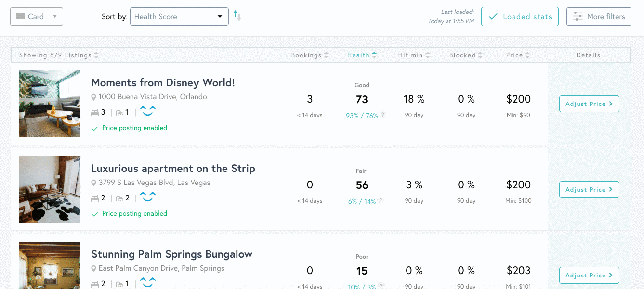Viewport: 644px width, 289px height.
Task: Click the Last loaded Today at 1:55 PM text
Action: pos(451,16)
